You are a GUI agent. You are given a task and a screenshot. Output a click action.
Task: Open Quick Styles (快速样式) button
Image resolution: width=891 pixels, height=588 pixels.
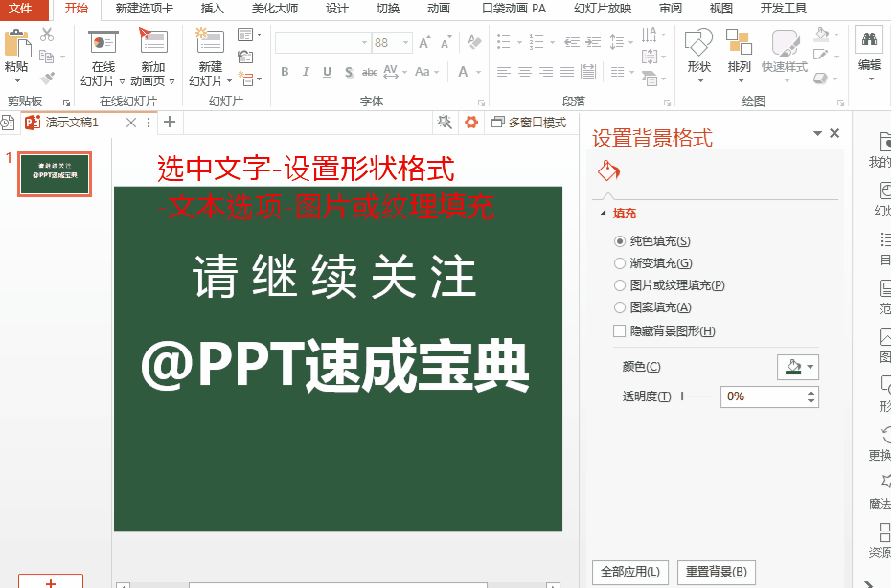click(x=785, y=56)
